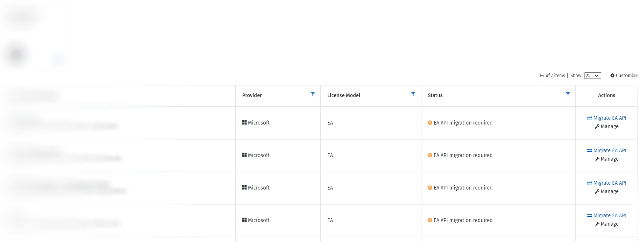The image size is (644, 241).
Task: Sort by the License Model column header
Action: [343, 95]
